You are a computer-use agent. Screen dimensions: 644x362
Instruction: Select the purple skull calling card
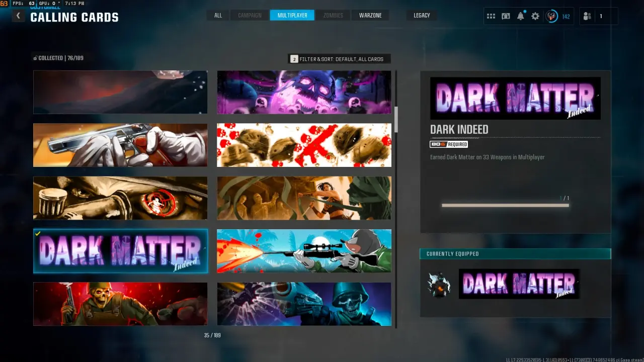tap(304, 92)
